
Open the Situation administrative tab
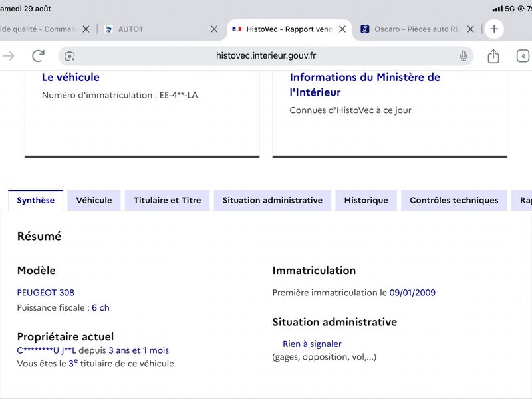pos(273,201)
